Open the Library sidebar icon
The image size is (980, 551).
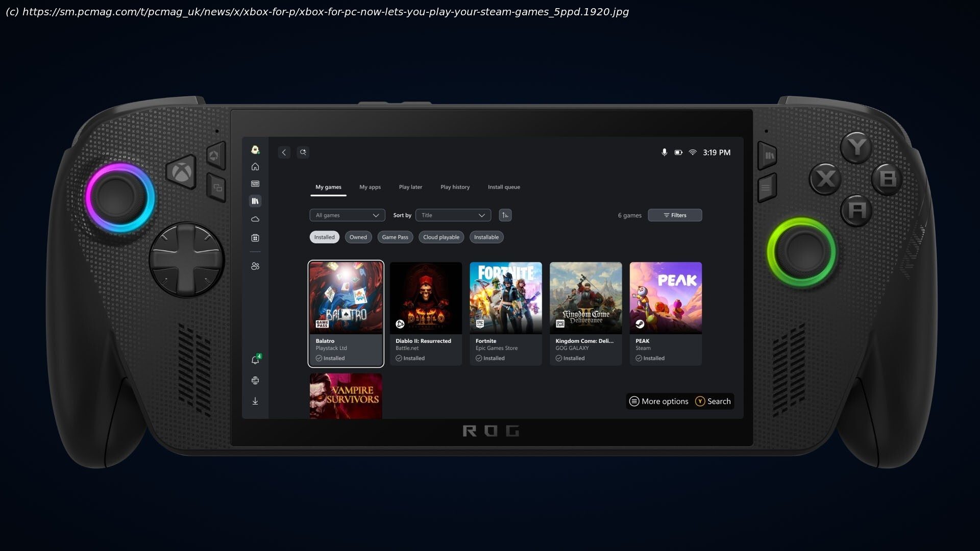tap(255, 201)
